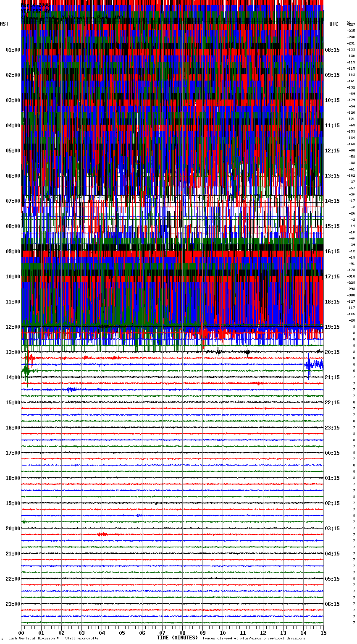
Task: Click the 15 minute tick label
Action: point(323,633)
